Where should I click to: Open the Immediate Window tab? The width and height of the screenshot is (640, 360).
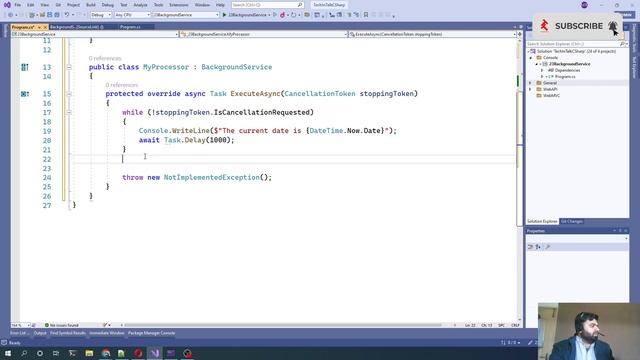tap(107, 333)
